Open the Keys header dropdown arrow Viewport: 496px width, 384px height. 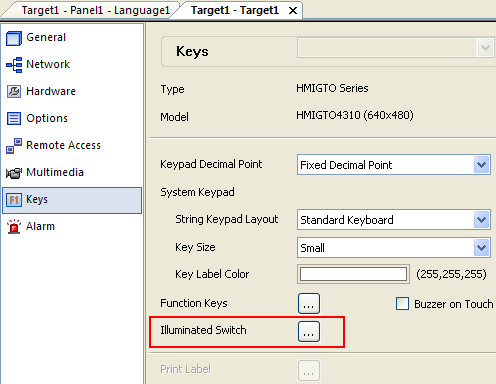(x=485, y=48)
